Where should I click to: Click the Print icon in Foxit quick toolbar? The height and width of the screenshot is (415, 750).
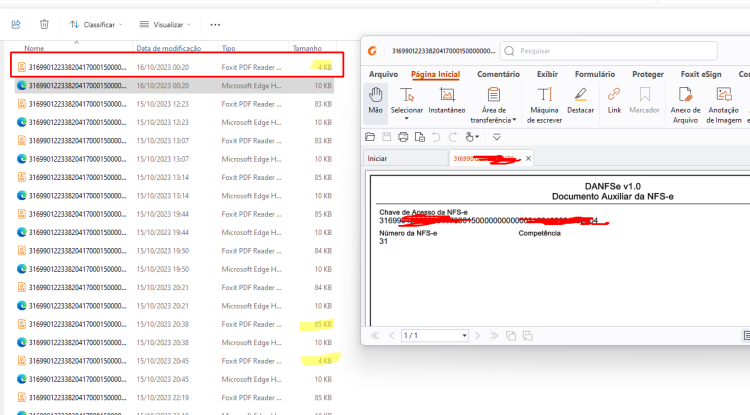coord(403,137)
